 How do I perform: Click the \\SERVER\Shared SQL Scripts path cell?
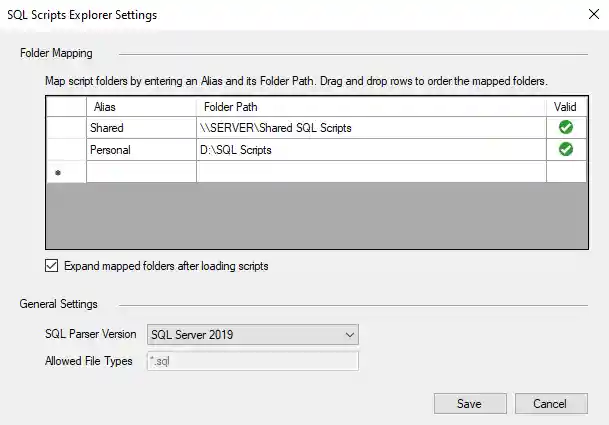pyautogui.click(x=371, y=128)
